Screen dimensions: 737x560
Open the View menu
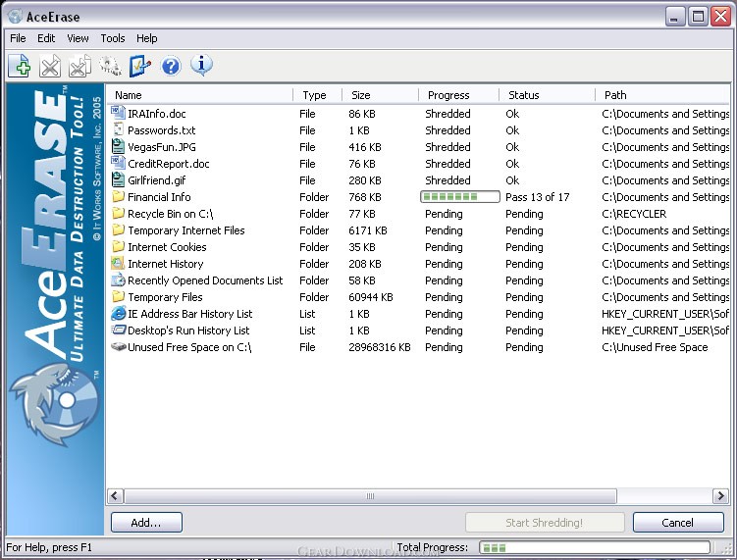[x=78, y=38]
